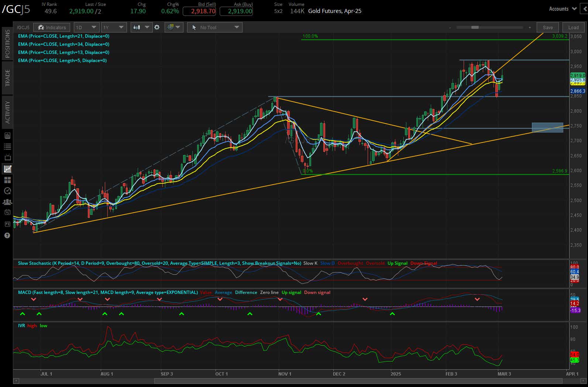Click the Indicators beaker icon
Viewport: 588px width, 387px height.
(41, 27)
